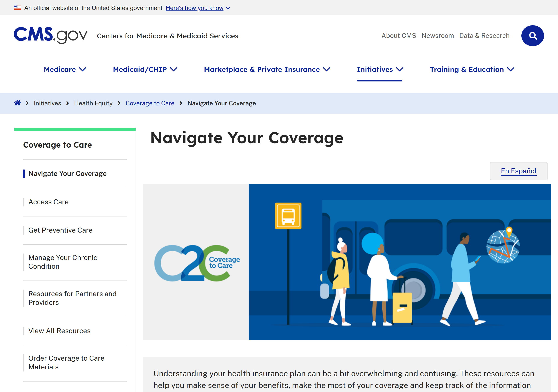558x392 pixels.
Task: Open Coverage to Care breadcrumb link
Action: (x=150, y=103)
